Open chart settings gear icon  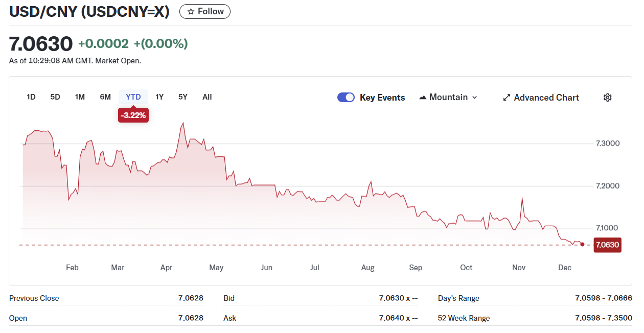[607, 98]
